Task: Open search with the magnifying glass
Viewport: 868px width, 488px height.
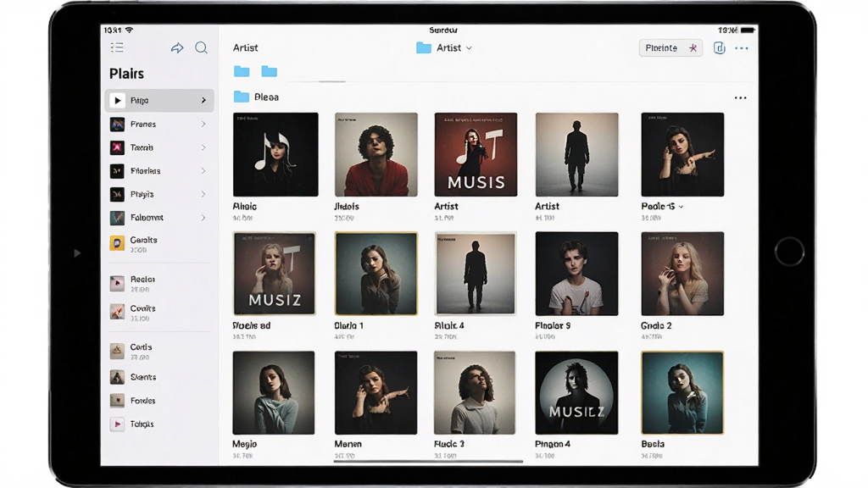Action: point(202,48)
